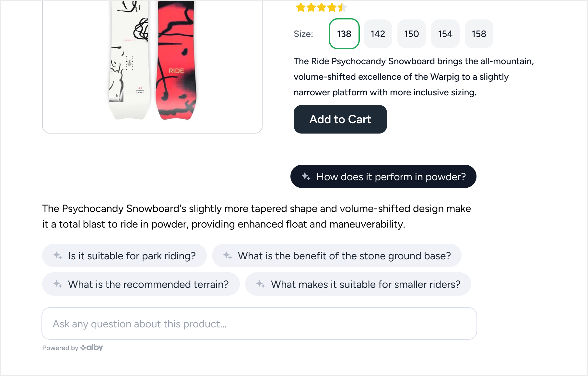This screenshot has height=376, width=588.
Task: Select the largest size 158
Action: coord(479,34)
